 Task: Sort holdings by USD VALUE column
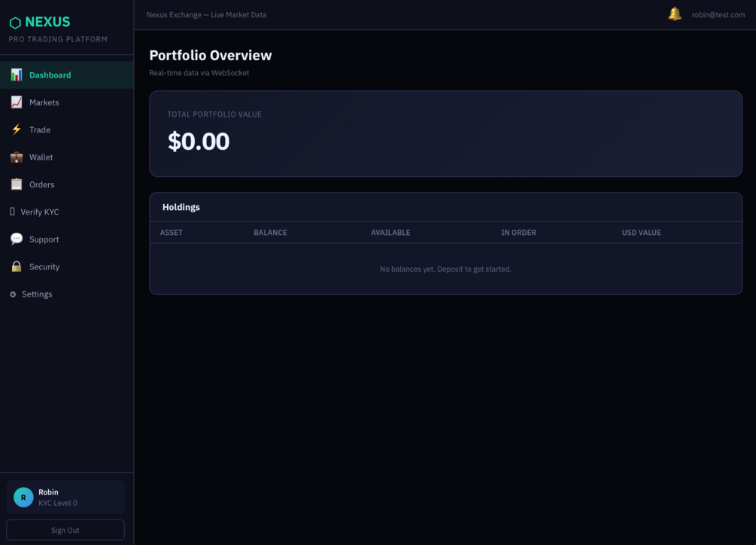coord(641,233)
